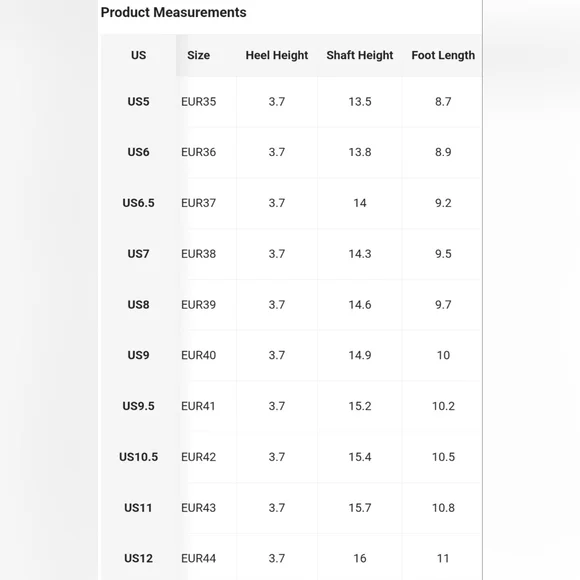Select the US5 row label
This screenshot has height=580, width=580.
tap(138, 101)
